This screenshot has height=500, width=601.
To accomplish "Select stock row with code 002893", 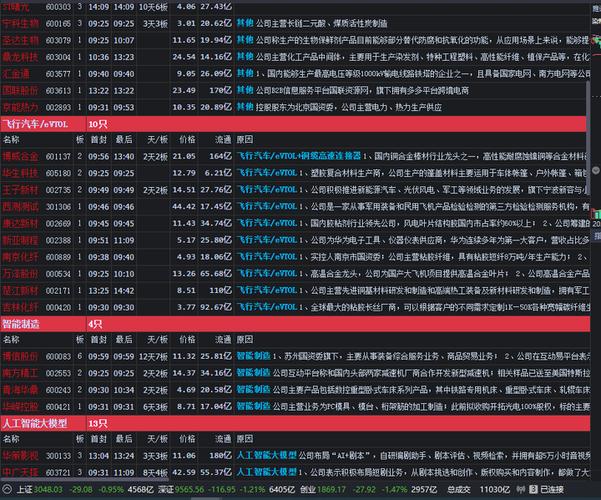I will pos(295,107).
